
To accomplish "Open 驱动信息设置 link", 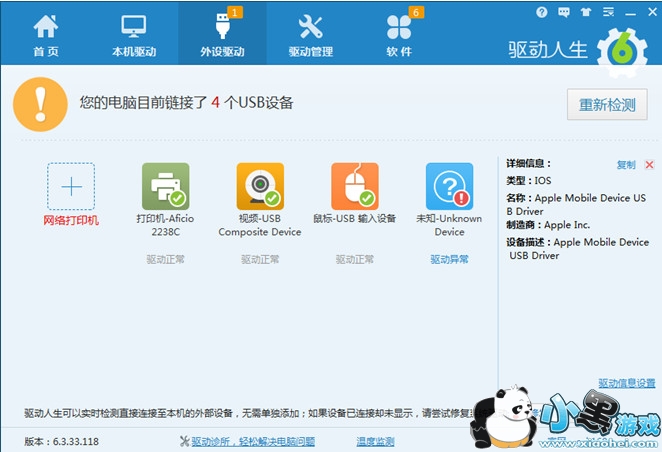I will tap(627, 383).
